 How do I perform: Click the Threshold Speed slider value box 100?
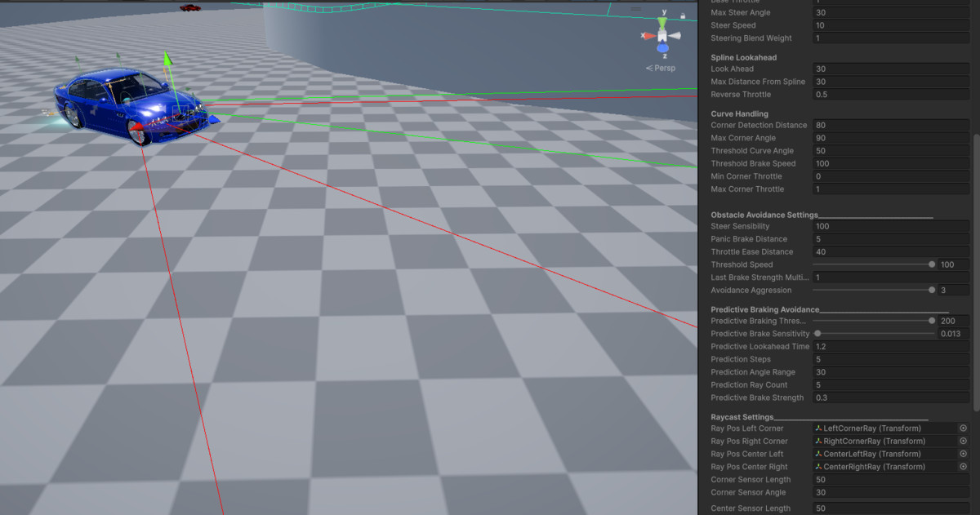(x=954, y=264)
